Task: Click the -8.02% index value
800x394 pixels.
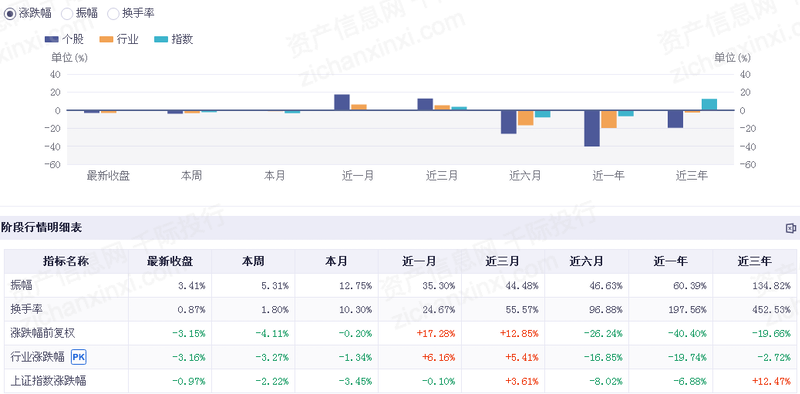Action: coord(605,381)
